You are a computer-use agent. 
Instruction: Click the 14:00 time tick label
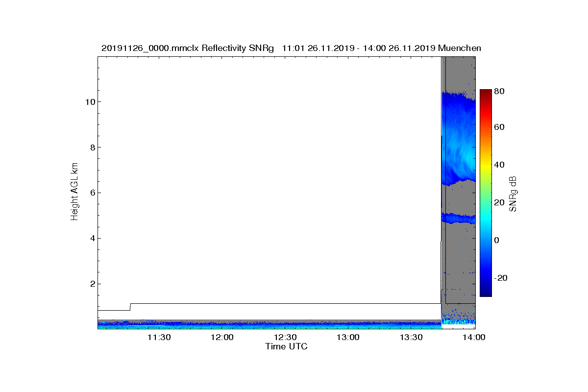point(474,338)
